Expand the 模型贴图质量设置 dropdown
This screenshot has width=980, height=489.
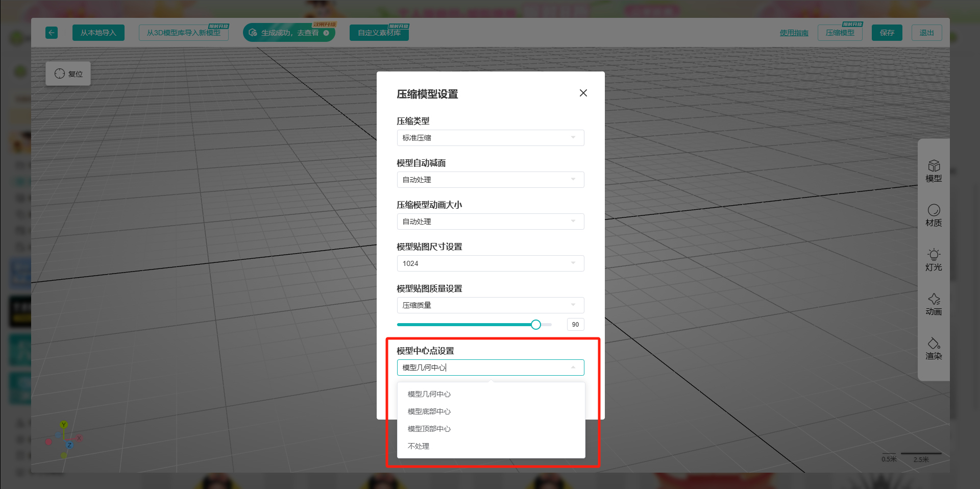coord(490,305)
